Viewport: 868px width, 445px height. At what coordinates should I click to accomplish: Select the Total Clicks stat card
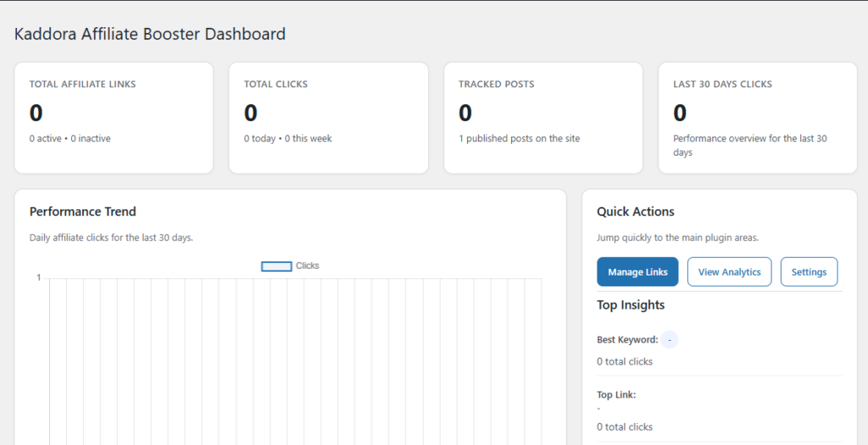click(x=328, y=118)
